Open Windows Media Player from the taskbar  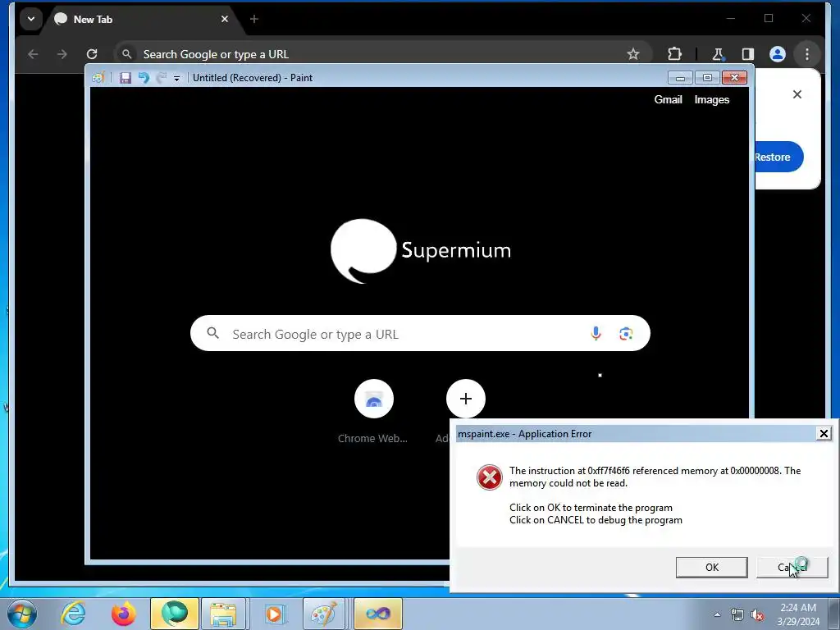[x=274, y=614]
